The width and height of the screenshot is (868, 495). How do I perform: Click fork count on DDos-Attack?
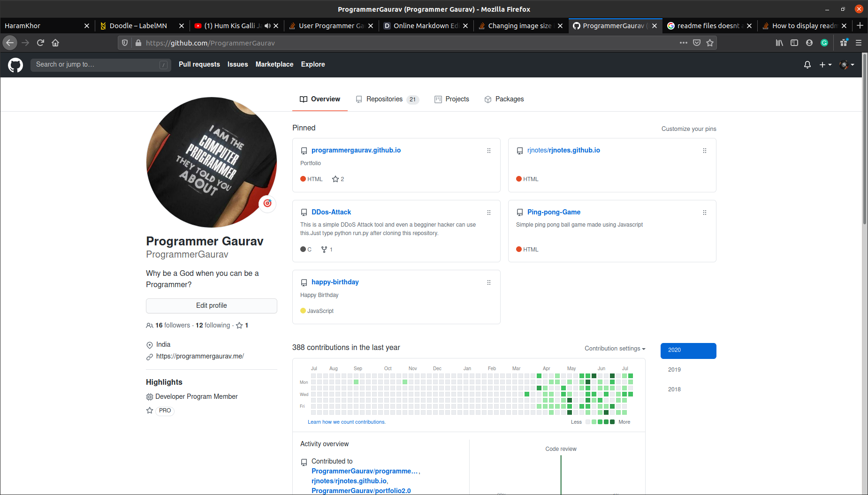327,250
